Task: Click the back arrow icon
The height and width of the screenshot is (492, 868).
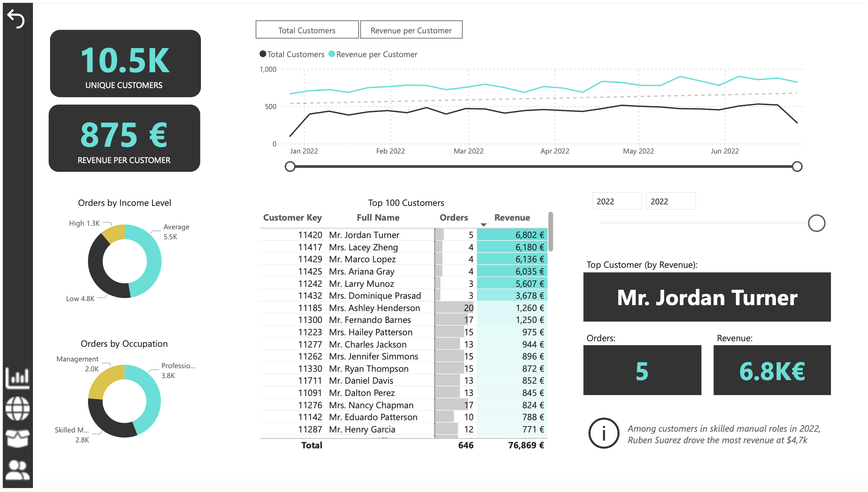Action: pos(16,19)
